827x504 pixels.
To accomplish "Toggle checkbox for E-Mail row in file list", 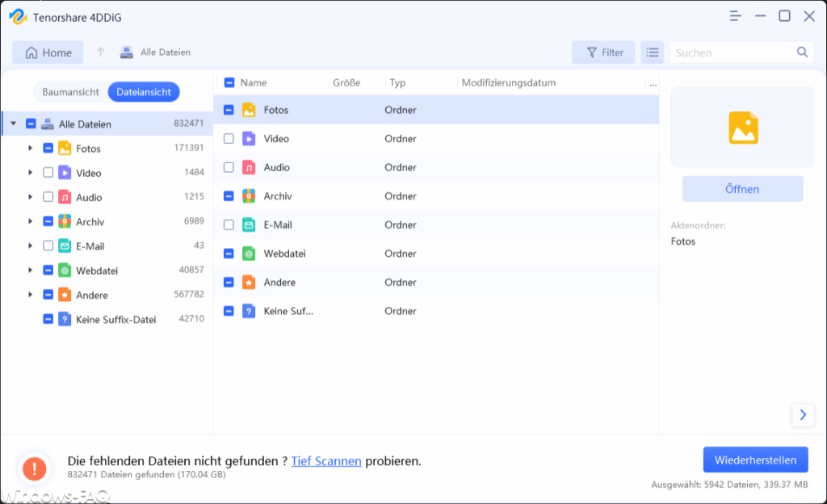I will (229, 225).
